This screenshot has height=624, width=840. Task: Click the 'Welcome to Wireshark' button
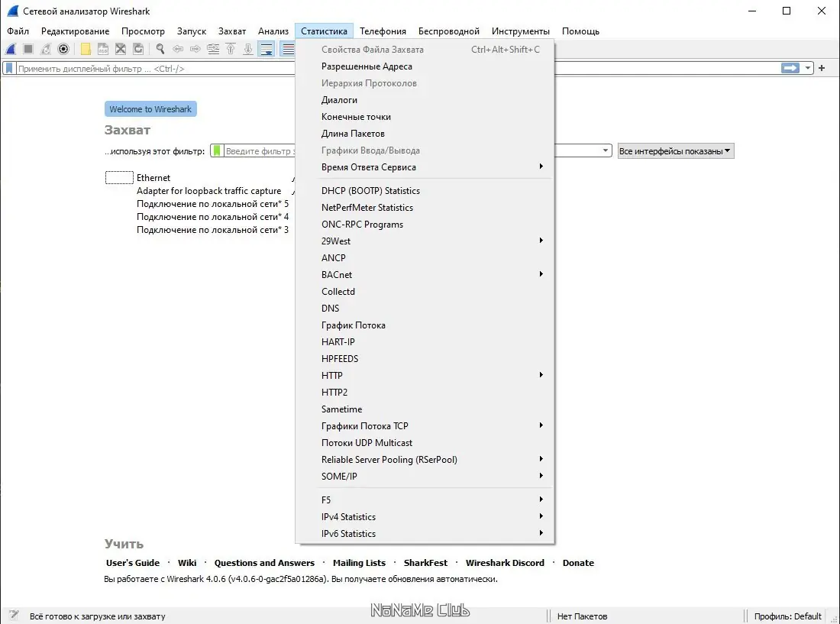[150, 108]
